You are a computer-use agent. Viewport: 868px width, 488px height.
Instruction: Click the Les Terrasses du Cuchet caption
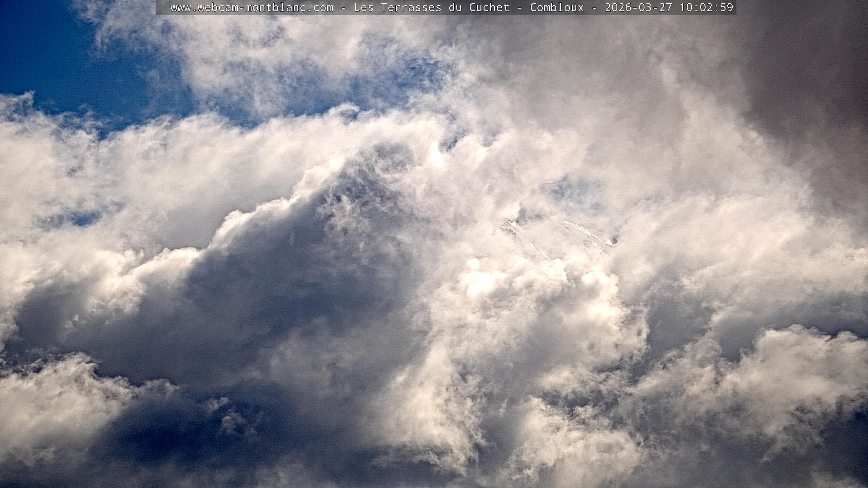click(431, 7)
